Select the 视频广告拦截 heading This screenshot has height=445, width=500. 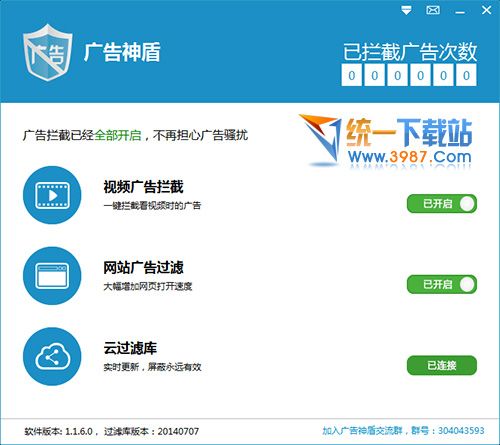pyautogui.click(x=143, y=187)
